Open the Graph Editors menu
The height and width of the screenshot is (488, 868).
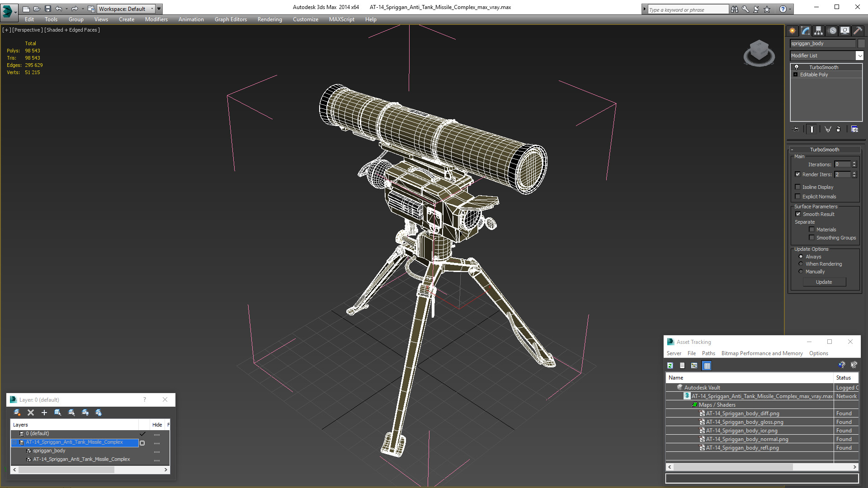(231, 19)
